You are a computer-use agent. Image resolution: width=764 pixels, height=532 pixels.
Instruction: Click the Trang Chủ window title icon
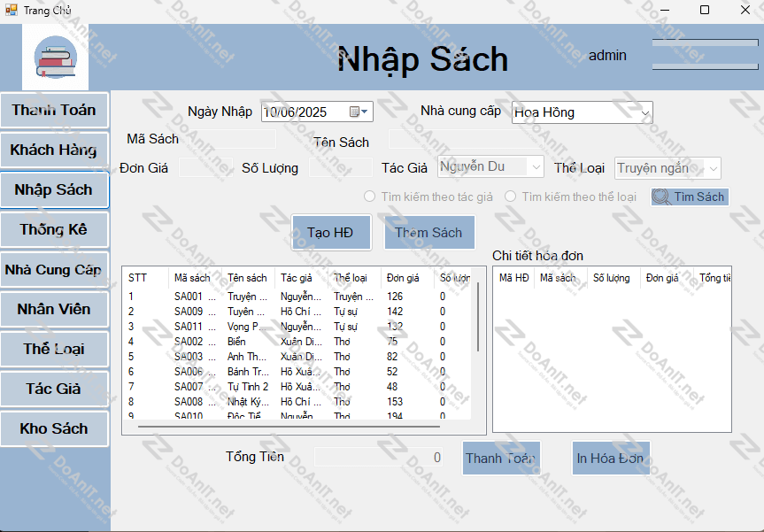click(x=11, y=10)
